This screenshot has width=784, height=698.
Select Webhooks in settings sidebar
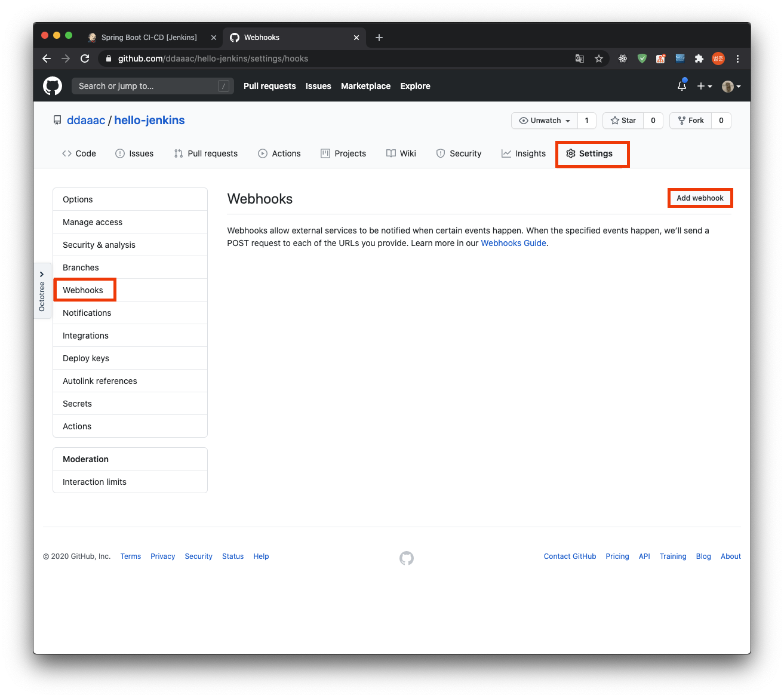[130, 290]
